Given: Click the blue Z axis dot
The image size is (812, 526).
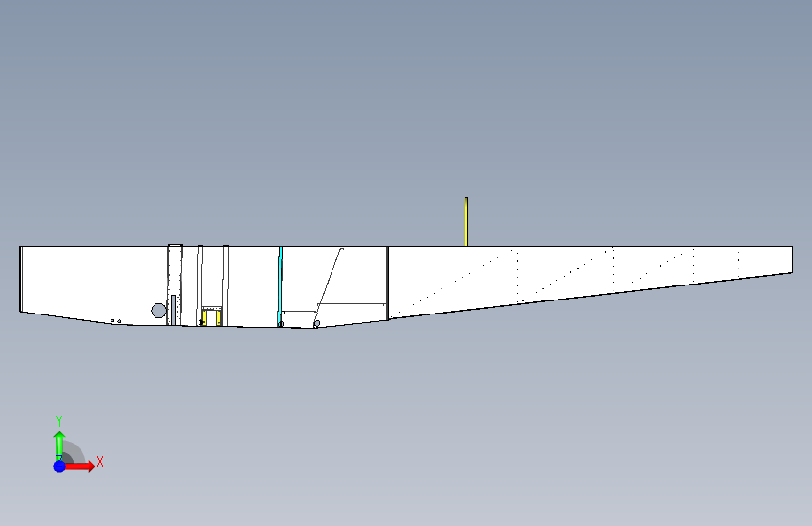Looking at the screenshot, I should 60,466.
